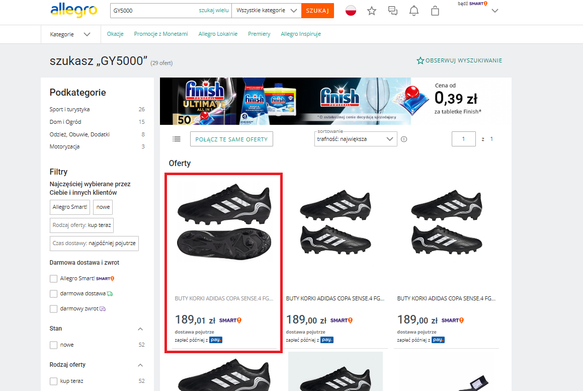The width and height of the screenshot is (583, 391).
Task: Click SMART badge on middle 189,00 zł offer
Action: coord(341,320)
